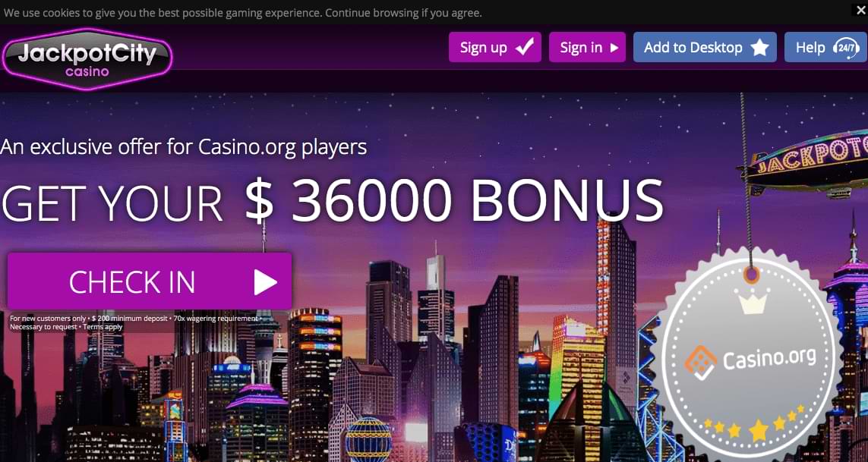The height and width of the screenshot is (462, 868).
Task: Select Add to Desktop option
Action: click(705, 47)
